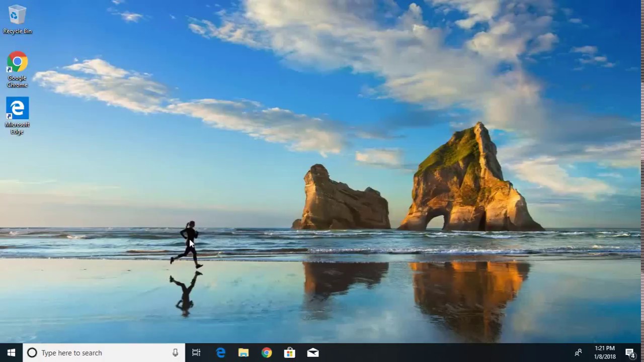
Task: Open the clock showing 1:21 PM
Action: (x=605, y=352)
